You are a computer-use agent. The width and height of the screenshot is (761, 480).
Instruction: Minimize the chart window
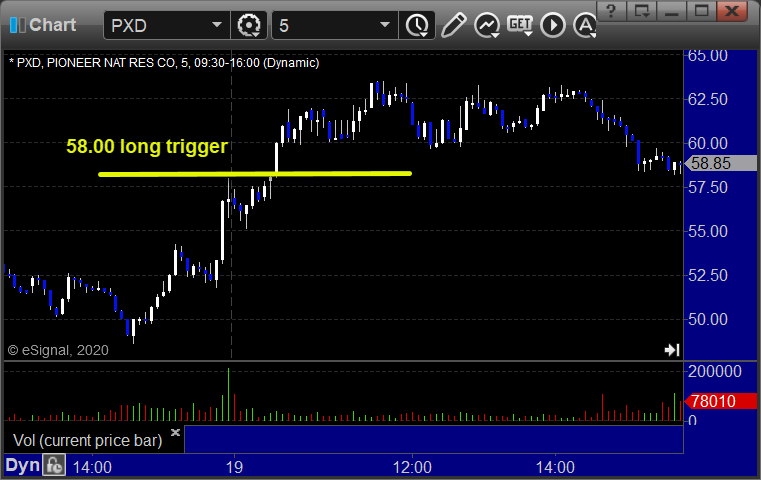[671, 11]
